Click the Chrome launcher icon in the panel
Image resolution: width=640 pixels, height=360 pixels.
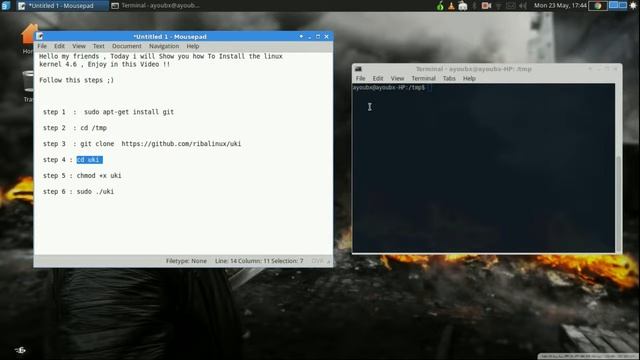(x=598, y=6)
